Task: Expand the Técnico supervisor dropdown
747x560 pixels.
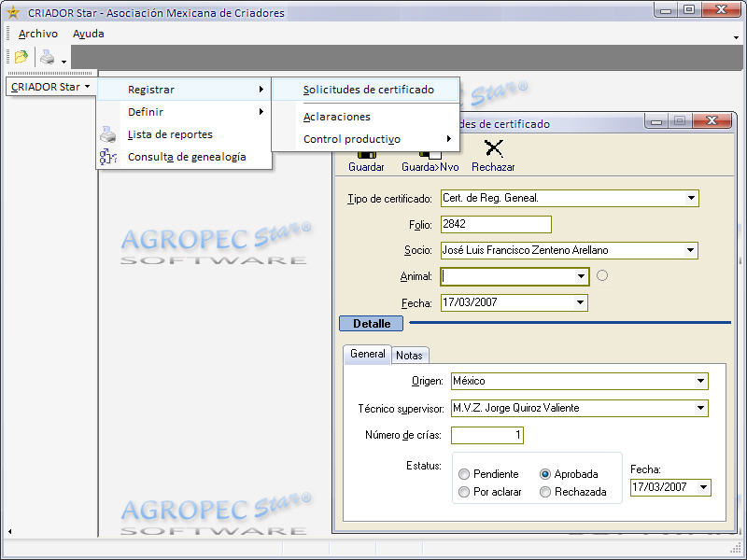Action: (x=700, y=408)
